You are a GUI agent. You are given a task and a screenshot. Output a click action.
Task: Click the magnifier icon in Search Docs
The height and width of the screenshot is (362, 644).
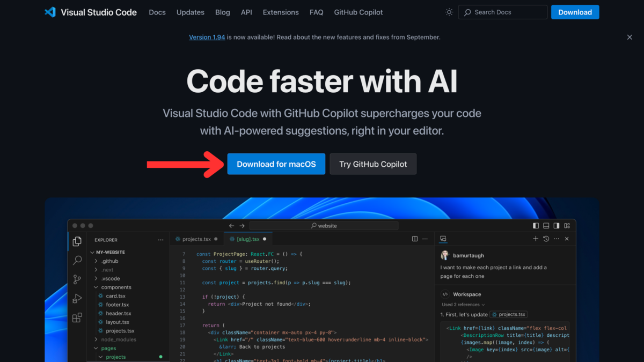point(468,12)
